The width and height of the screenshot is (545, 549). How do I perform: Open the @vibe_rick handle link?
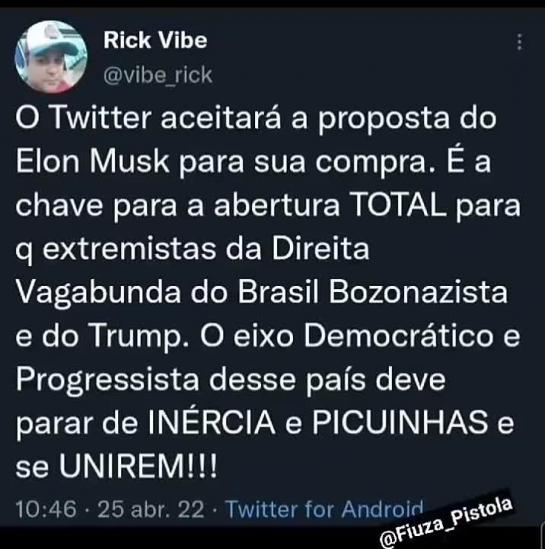tap(158, 75)
